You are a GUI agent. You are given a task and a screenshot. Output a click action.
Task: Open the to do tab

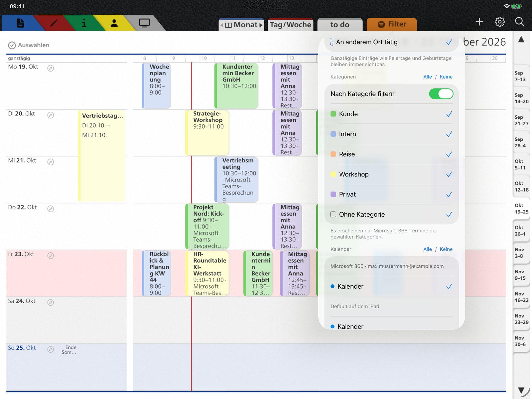pyautogui.click(x=340, y=25)
